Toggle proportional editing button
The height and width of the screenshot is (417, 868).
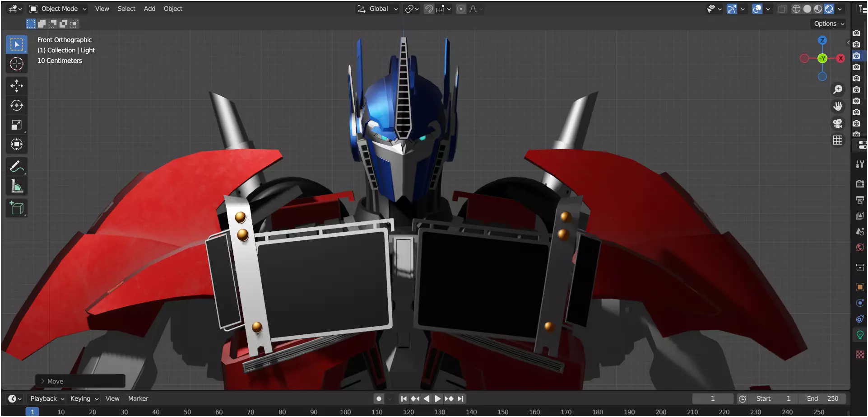coord(461,9)
